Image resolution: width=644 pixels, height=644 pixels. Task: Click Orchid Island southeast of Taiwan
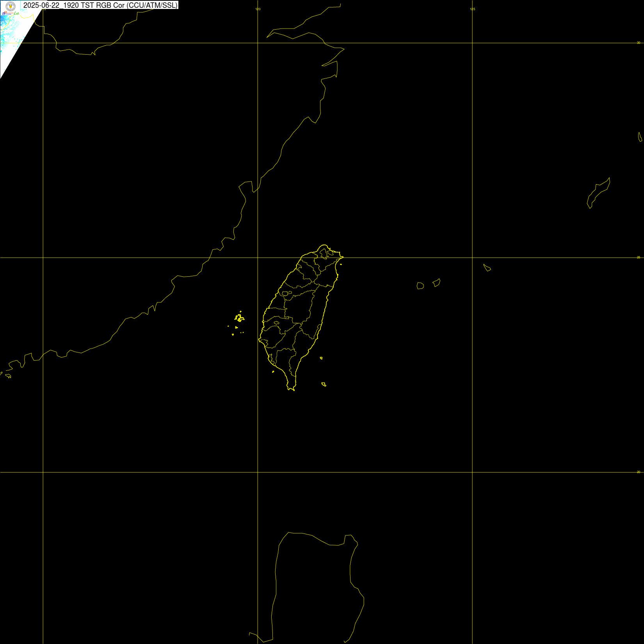[x=324, y=384]
